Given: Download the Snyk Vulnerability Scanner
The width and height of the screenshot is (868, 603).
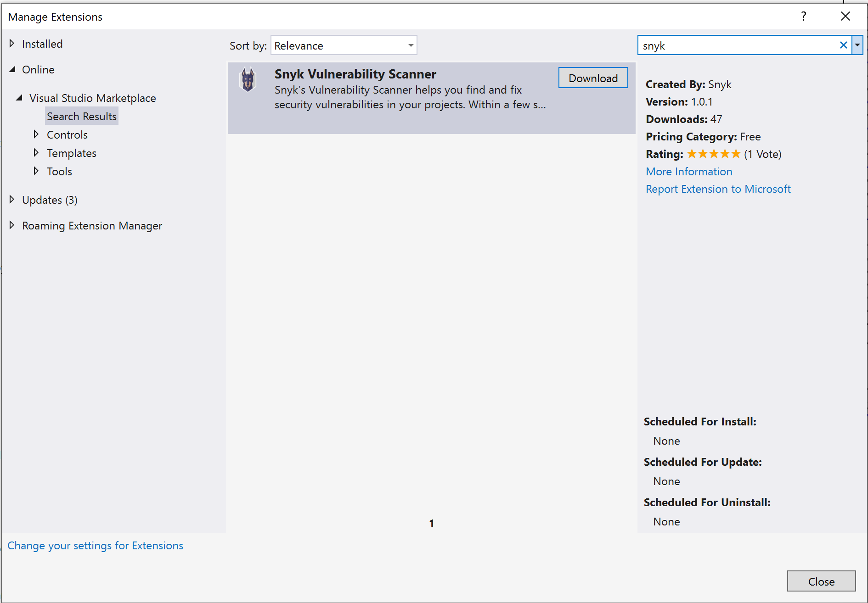Looking at the screenshot, I should pos(593,78).
